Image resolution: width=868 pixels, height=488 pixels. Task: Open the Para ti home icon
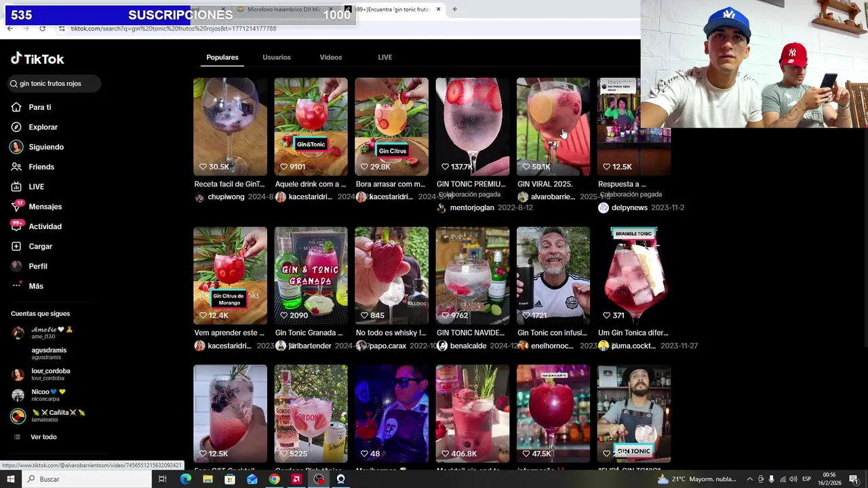[16, 107]
